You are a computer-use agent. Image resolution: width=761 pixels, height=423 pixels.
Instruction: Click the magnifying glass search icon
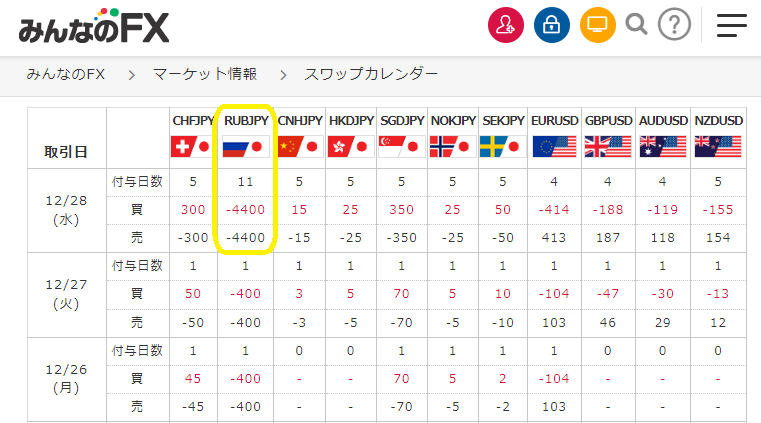[x=636, y=25]
